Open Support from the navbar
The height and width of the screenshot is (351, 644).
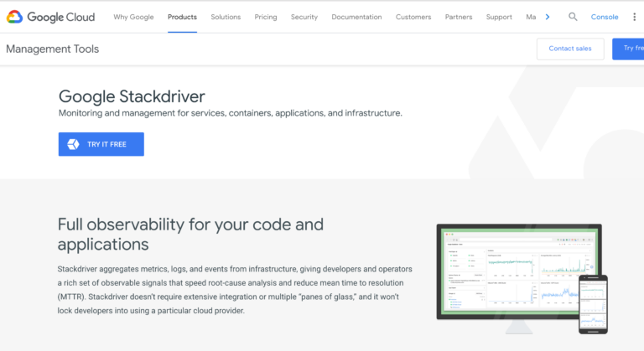pos(499,17)
